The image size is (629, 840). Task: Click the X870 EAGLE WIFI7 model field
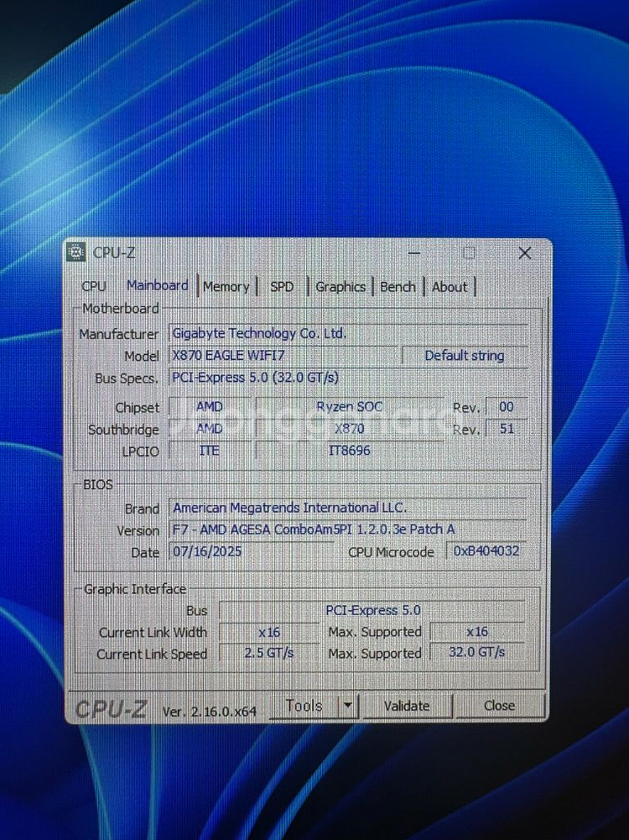[283, 355]
